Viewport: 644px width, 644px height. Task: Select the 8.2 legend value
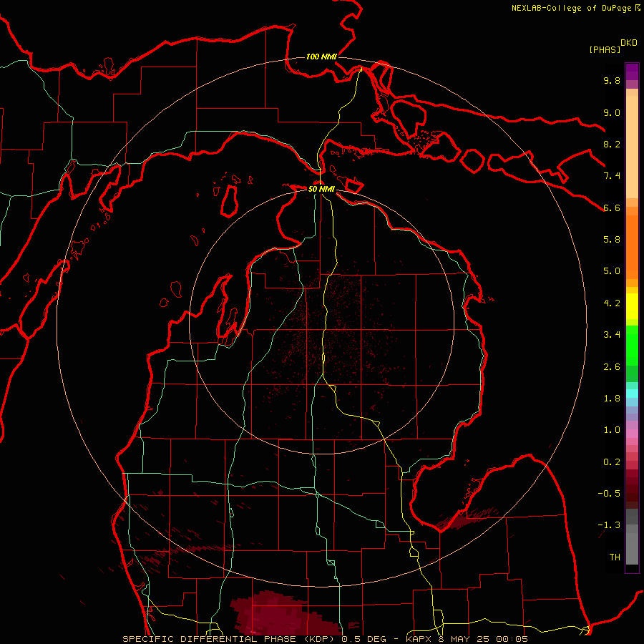pyautogui.click(x=612, y=144)
